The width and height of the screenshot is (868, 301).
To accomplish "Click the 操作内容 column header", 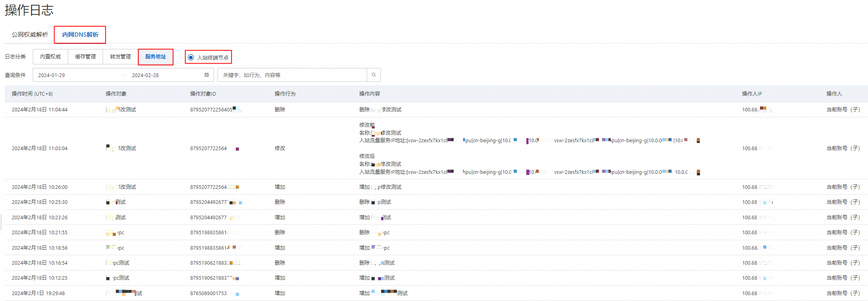I will pos(369,94).
